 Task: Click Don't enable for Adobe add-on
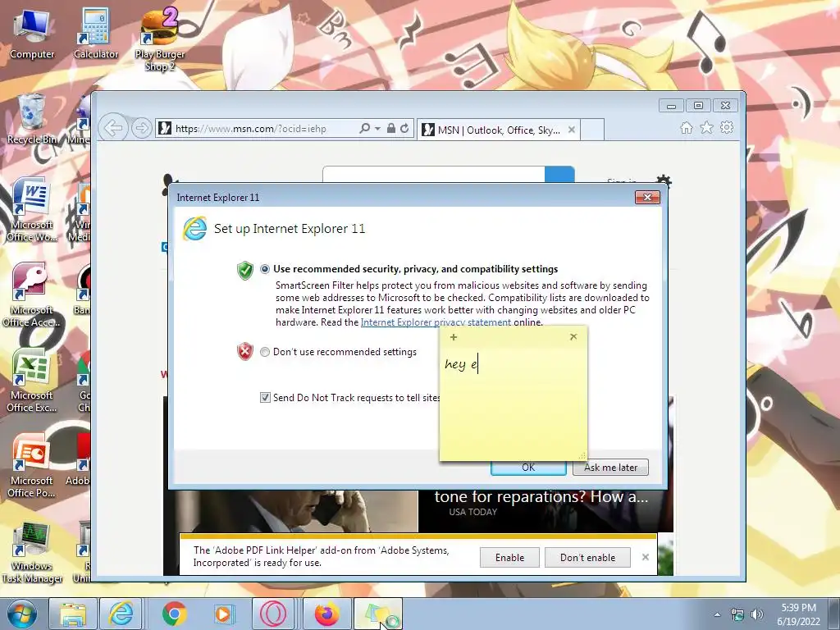(587, 558)
